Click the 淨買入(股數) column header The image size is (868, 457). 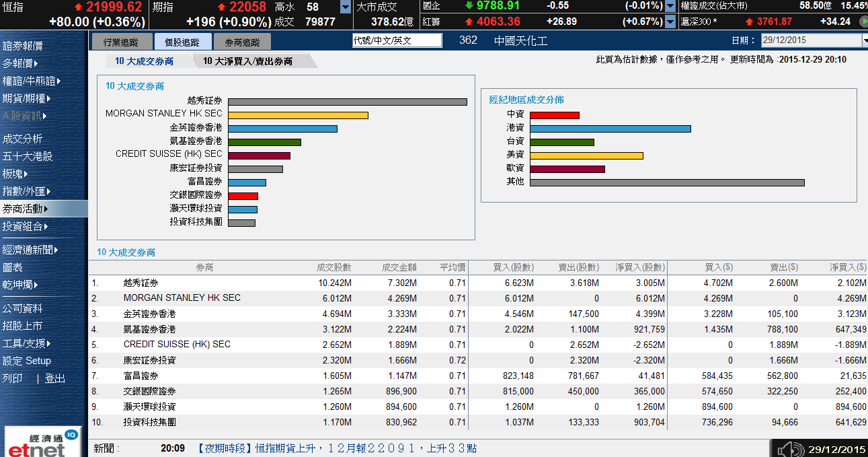[x=640, y=267]
